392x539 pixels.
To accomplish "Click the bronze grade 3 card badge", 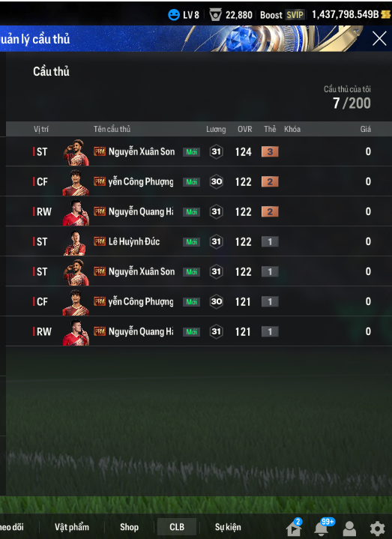I will [x=270, y=151].
